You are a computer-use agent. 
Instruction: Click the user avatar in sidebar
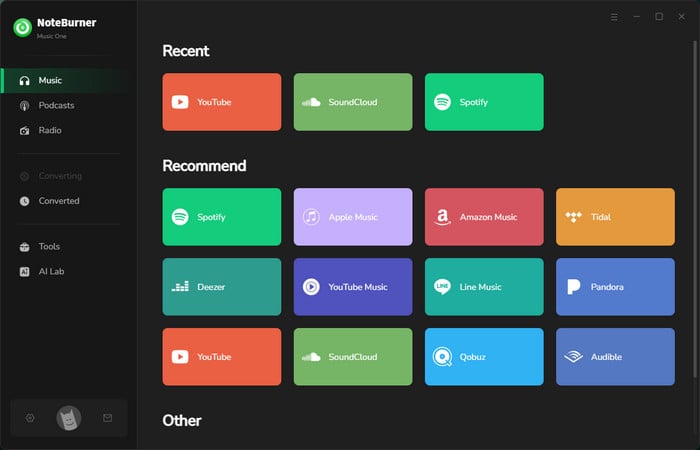click(69, 418)
